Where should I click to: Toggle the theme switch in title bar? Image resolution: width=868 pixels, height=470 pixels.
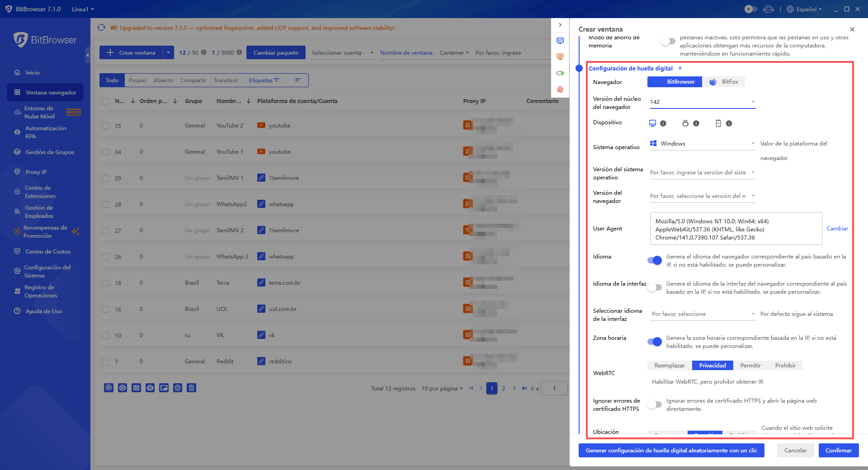(750, 9)
